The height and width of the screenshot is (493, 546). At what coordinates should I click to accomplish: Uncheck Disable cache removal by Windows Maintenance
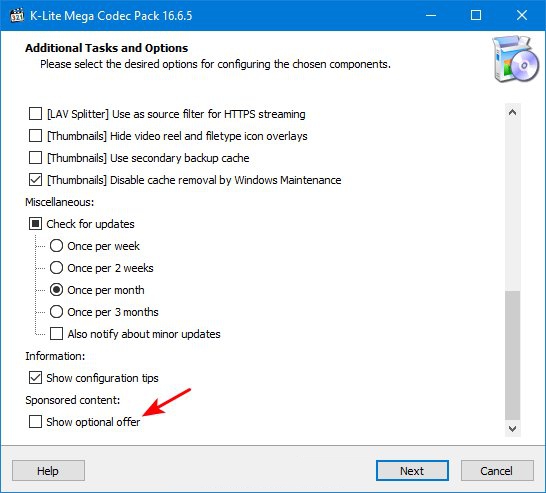click(x=35, y=180)
